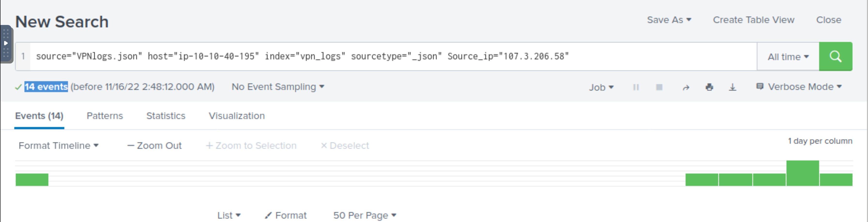Click 1 day per column label
Screen dimensions: 868x222
(x=820, y=141)
